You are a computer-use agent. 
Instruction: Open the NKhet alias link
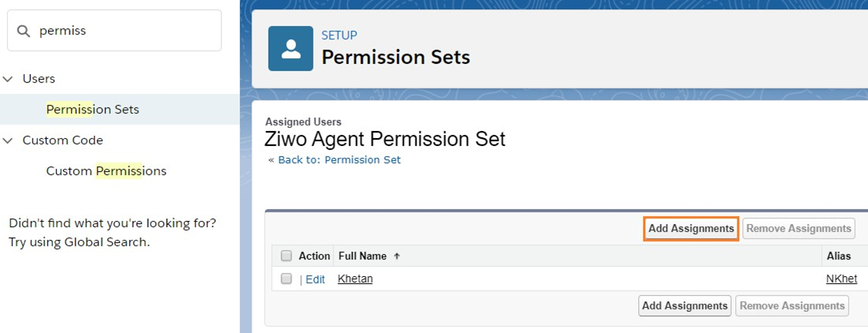841,279
